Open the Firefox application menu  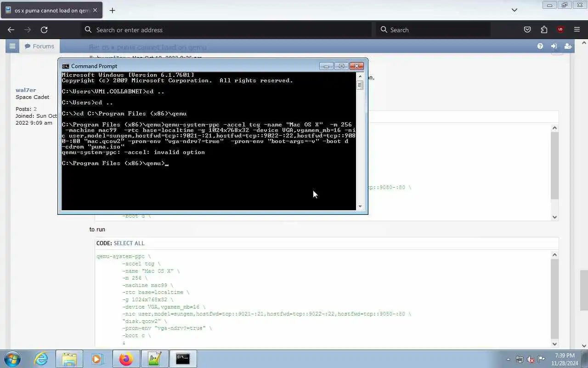pyautogui.click(x=577, y=29)
